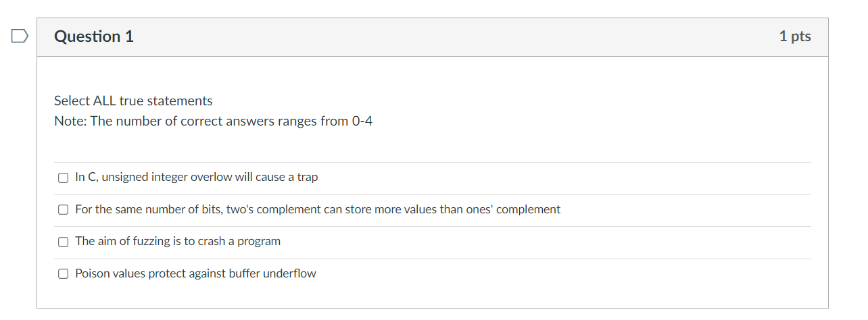Enable the poison values buffer underflow checkbox
868x320 pixels.
coord(63,274)
